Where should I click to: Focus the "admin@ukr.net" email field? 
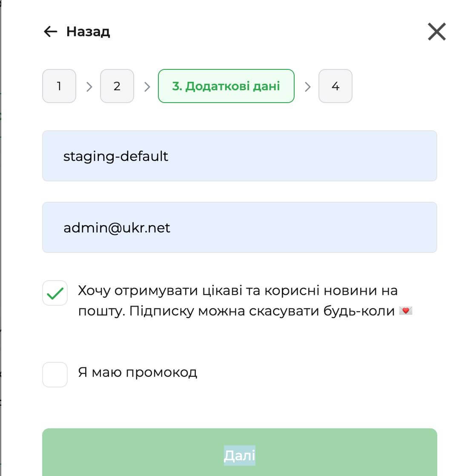point(239,227)
